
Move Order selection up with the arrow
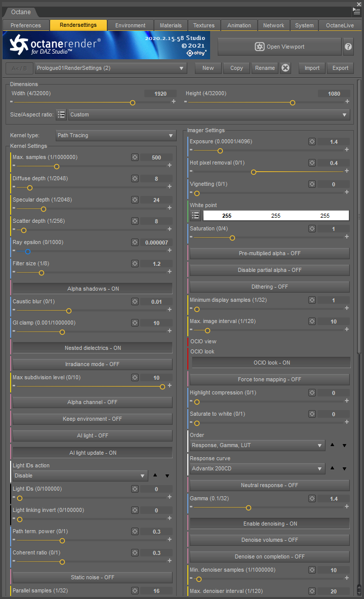pyautogui.click(x=332, y=445)
